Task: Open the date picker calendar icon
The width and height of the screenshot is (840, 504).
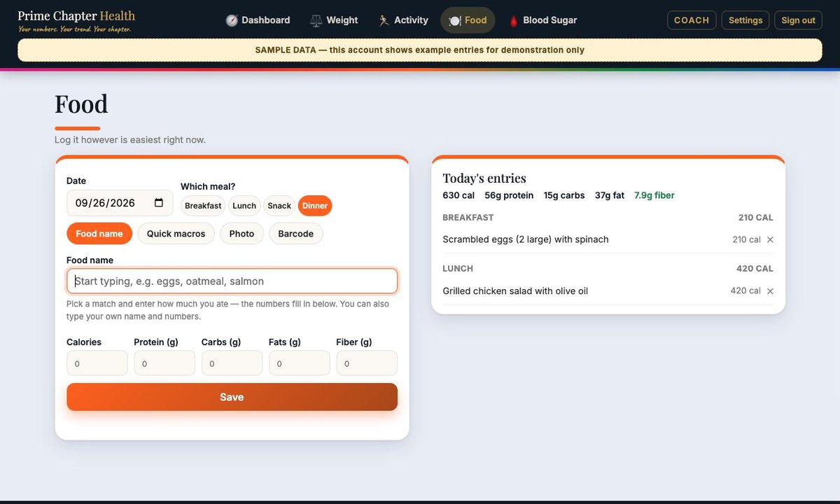Action: (159, 203)
